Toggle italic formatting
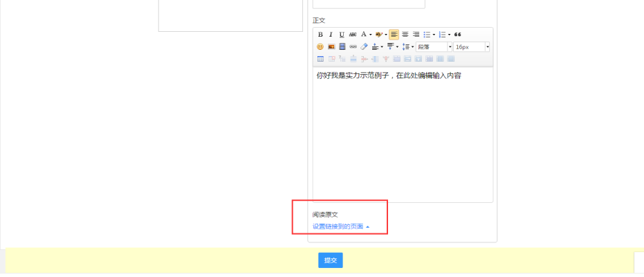644x277 pixels. [x=331, y=35]
